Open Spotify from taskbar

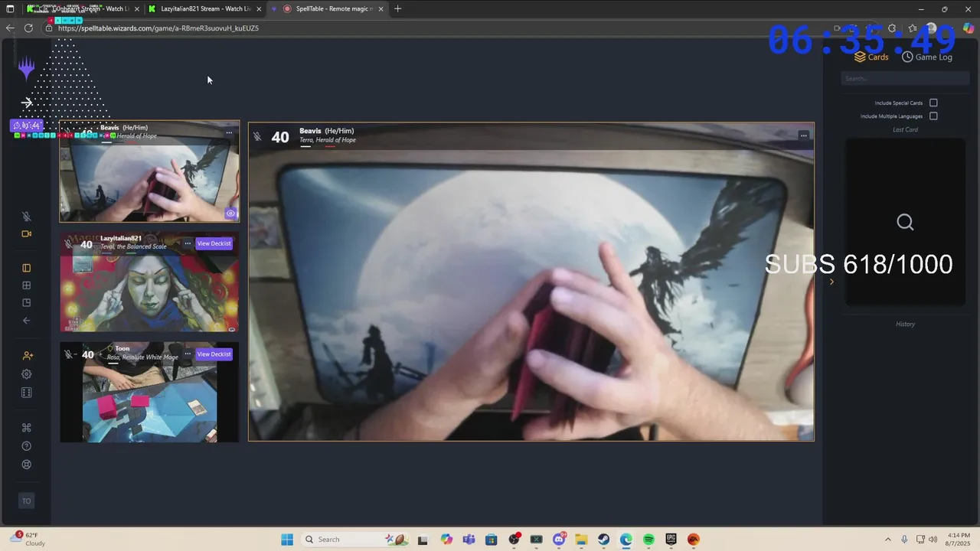[648, 540]
